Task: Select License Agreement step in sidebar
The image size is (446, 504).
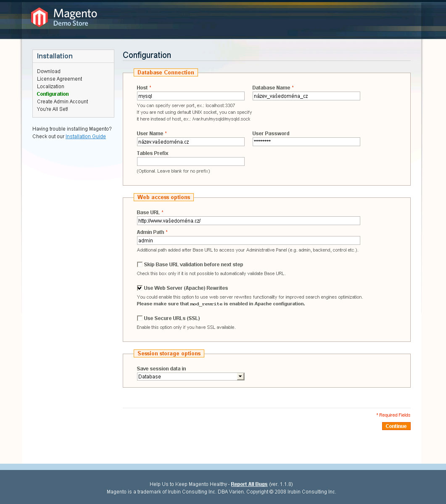Action: (60, 79)
